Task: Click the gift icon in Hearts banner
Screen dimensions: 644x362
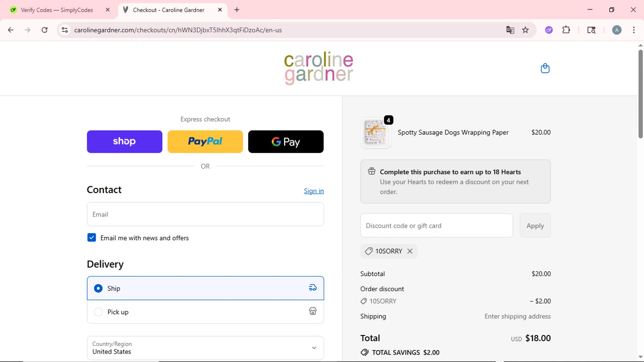Action: pyautogui.click(x=372, y=171)
